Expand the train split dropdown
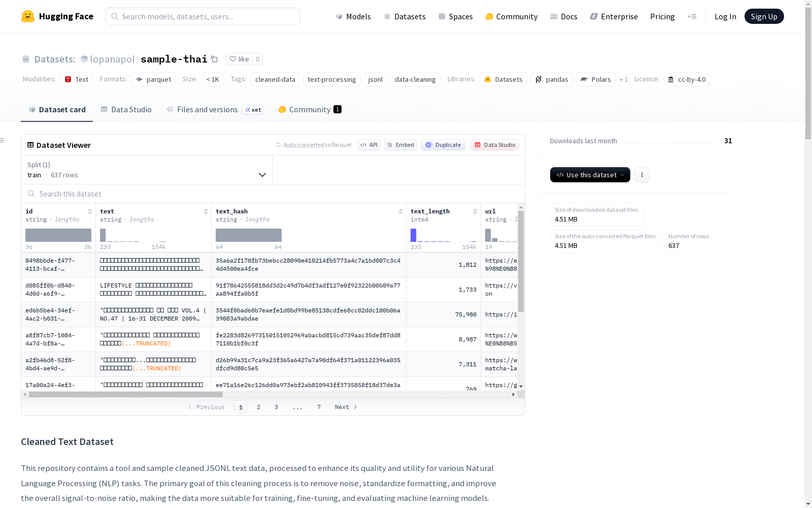 147,170
